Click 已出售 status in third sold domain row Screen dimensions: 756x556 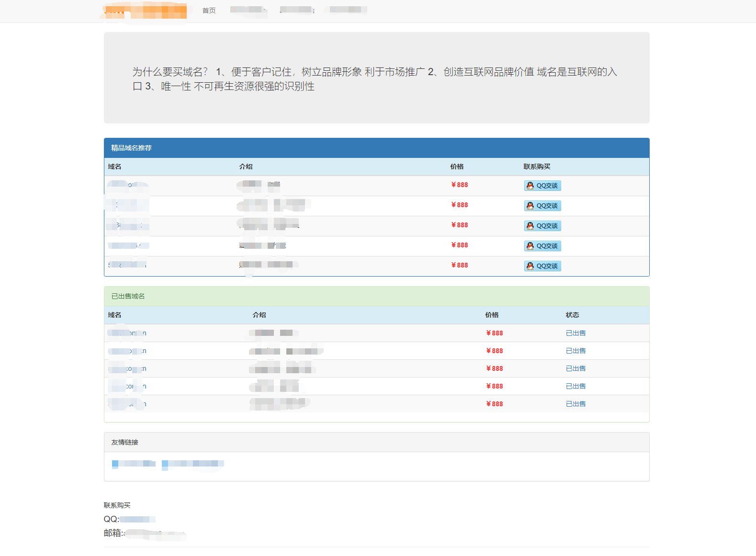(575, 368)
